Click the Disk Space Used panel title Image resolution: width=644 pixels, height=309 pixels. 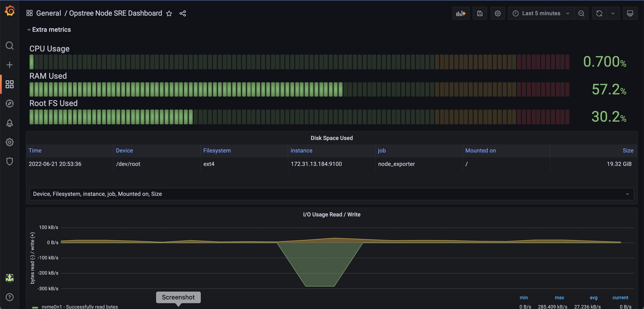(331, 138)
